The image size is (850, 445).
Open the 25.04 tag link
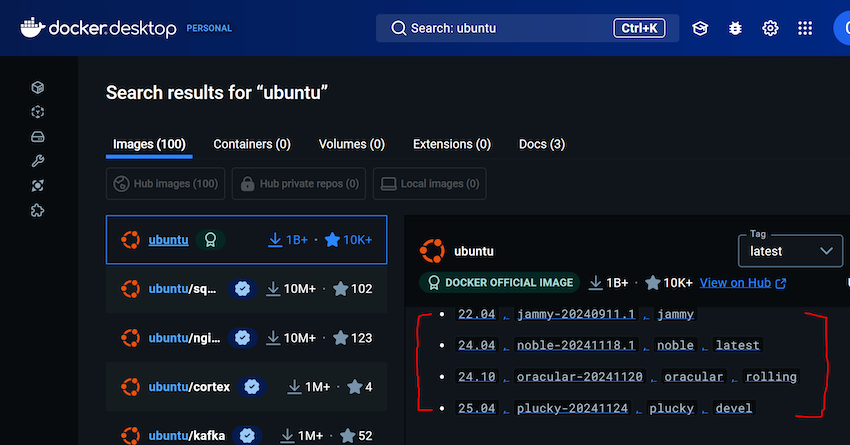pyautogui.click(x=476, y=408)
